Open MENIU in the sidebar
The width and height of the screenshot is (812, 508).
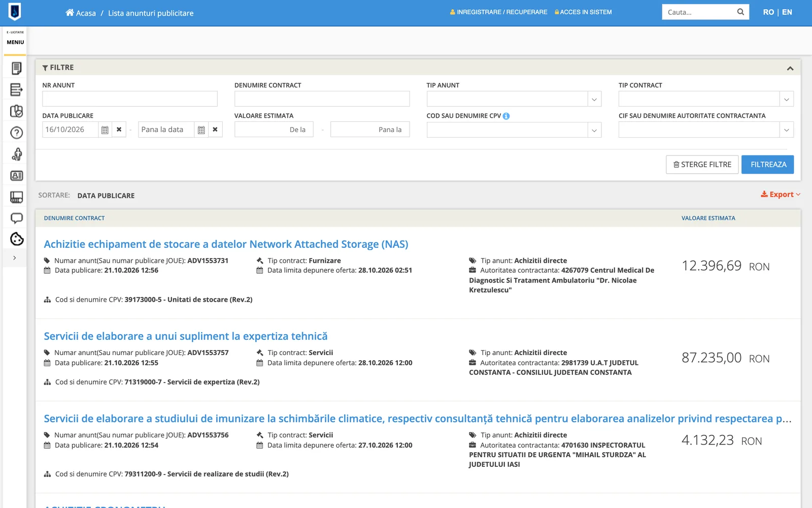click(x=15, y=42)
